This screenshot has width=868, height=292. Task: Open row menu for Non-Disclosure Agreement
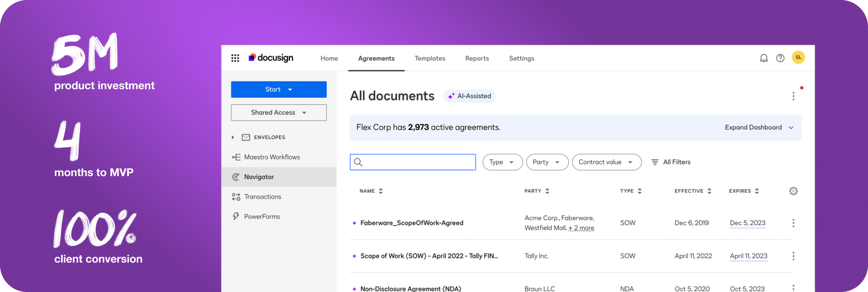[793, 288]
